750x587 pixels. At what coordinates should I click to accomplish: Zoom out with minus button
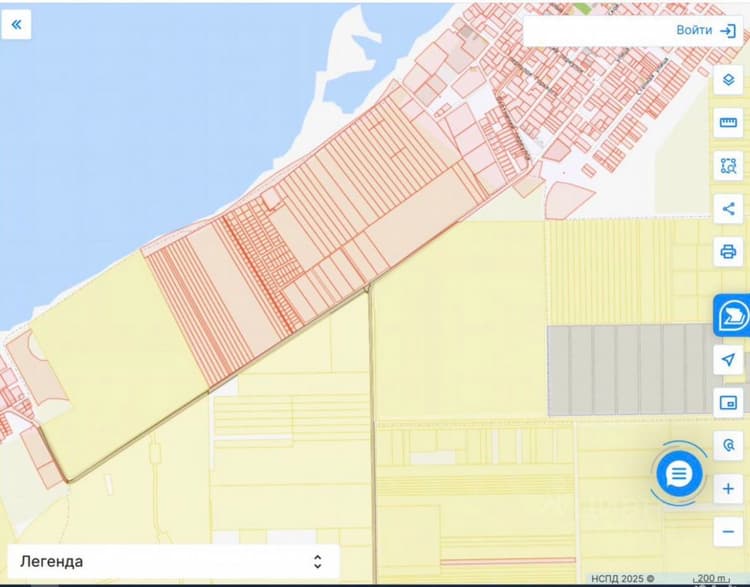[728, 532]
